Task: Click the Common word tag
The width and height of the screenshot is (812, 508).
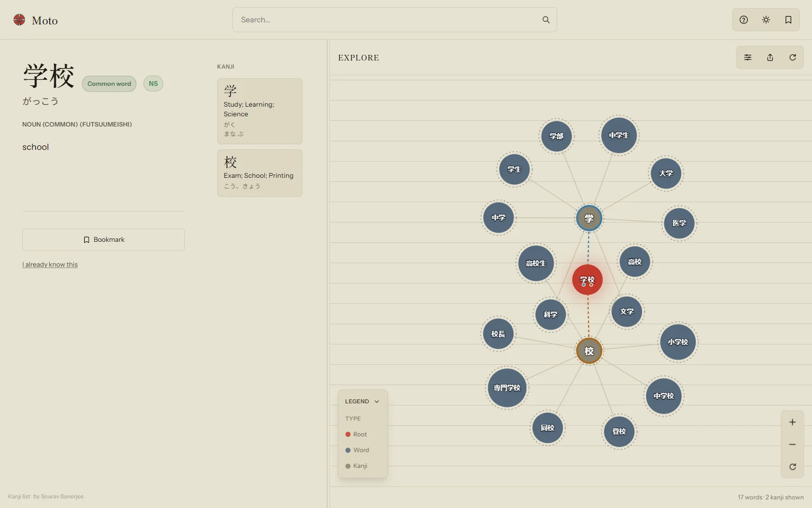Action: click(x=109, y=84)
